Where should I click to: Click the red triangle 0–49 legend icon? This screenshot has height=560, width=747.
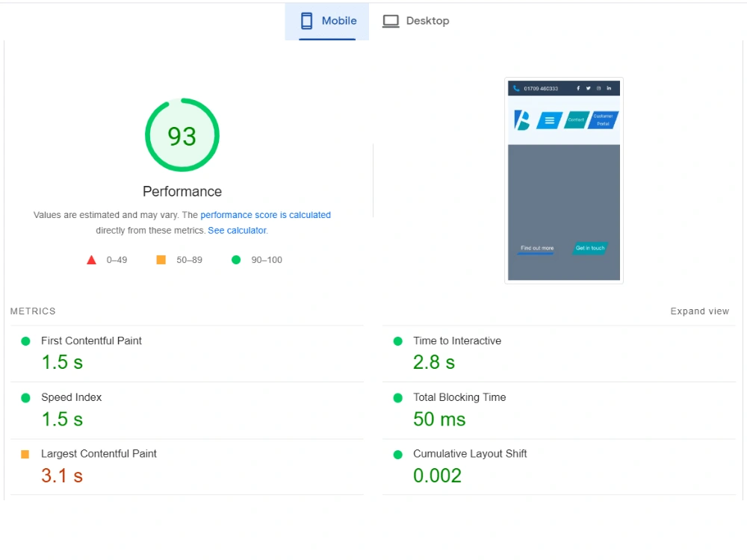91,260
